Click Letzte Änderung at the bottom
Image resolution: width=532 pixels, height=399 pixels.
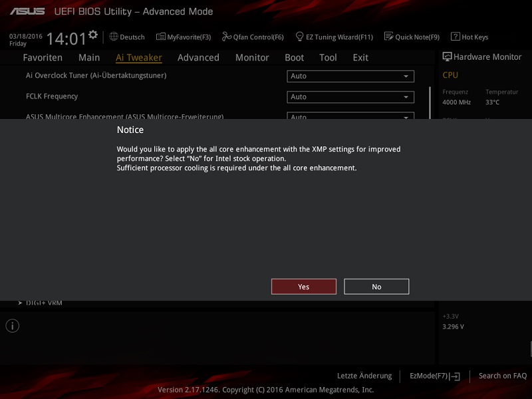point(364,376)
